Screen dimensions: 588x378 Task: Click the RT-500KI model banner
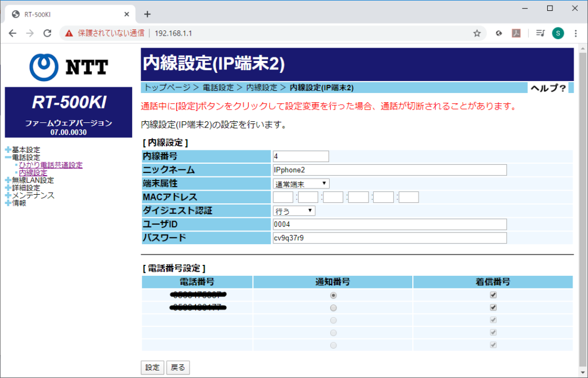[x=69, y=112]
